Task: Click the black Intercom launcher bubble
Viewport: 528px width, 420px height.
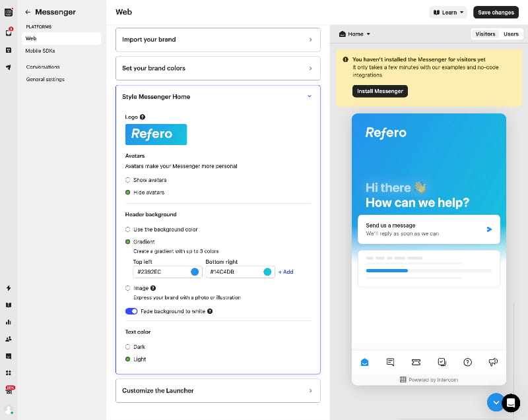Action: pyautogui.click(x=511, y=402)
